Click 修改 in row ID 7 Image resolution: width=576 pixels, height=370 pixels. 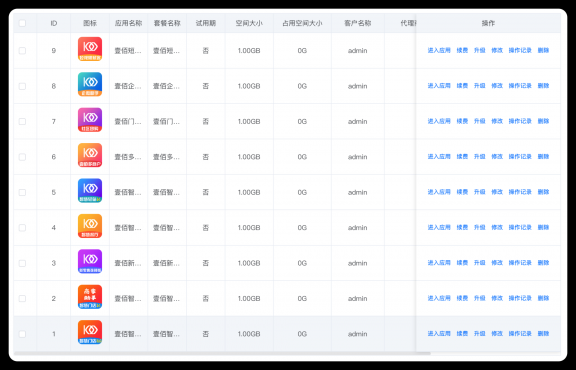[497, 121]
